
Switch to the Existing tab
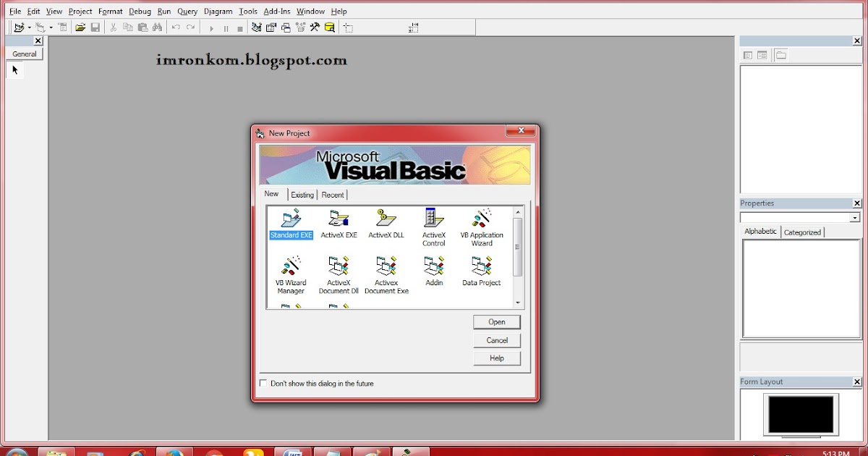pos(302,194)
